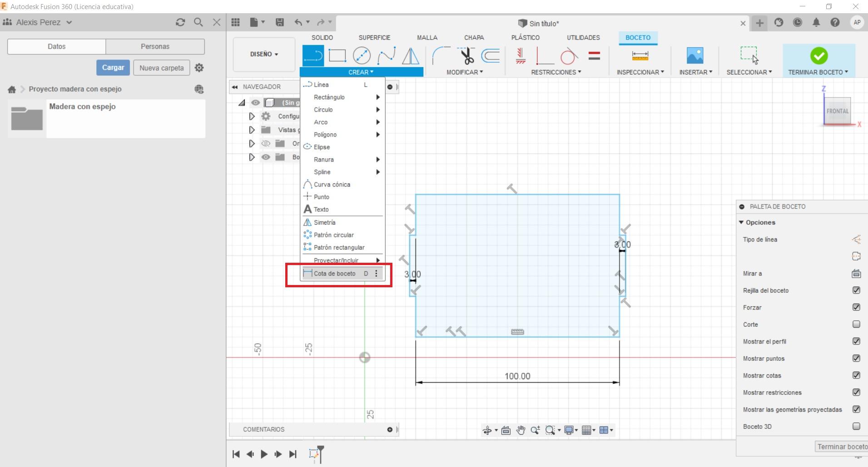
Task: Enable the Corte checkbox
Action: [x=856, y=324]
